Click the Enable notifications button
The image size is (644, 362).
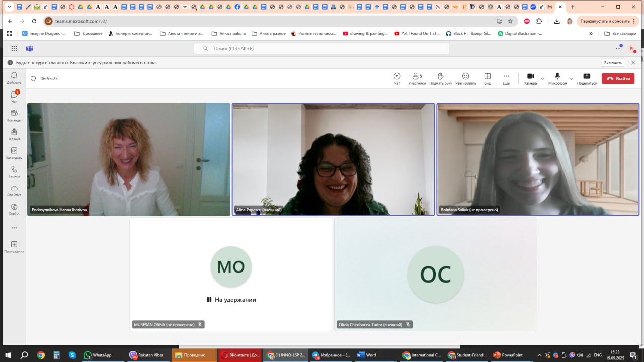click(x=613, y=63)
